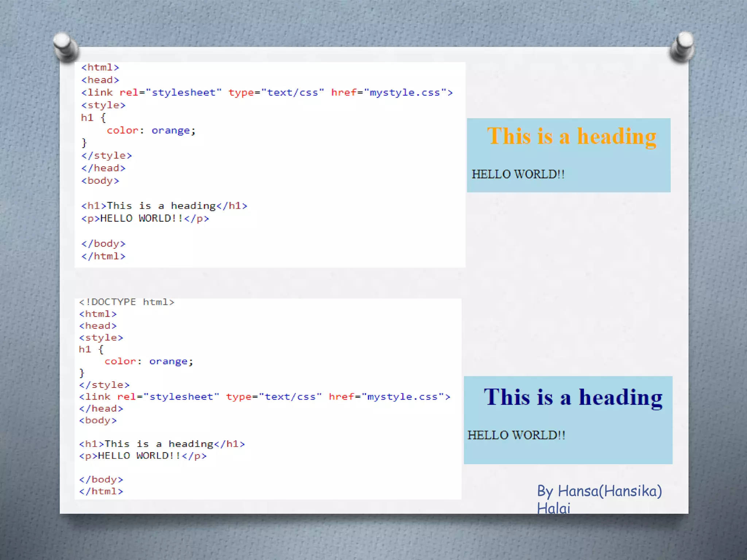Click the <!DOCTYPE html> line
Image resolution: width=747 pixels, height=560 pixels.
tap(127, 302)
